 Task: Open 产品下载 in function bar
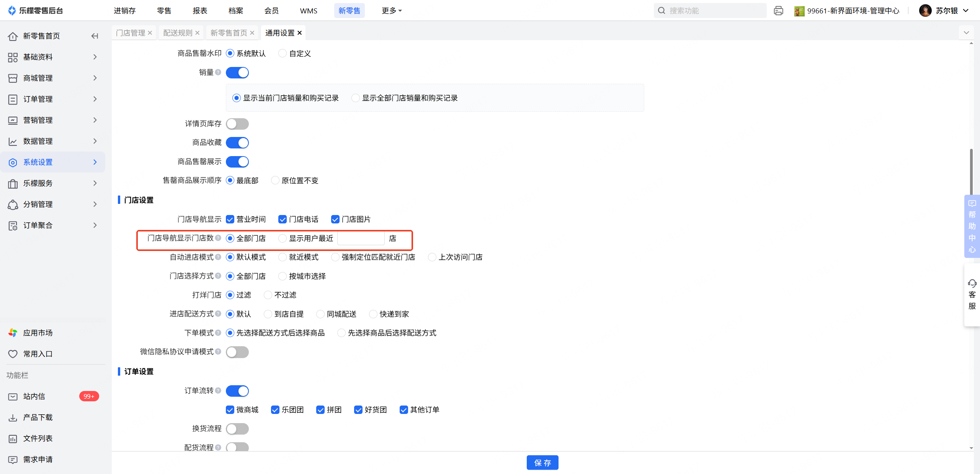(x=38, y=417)
